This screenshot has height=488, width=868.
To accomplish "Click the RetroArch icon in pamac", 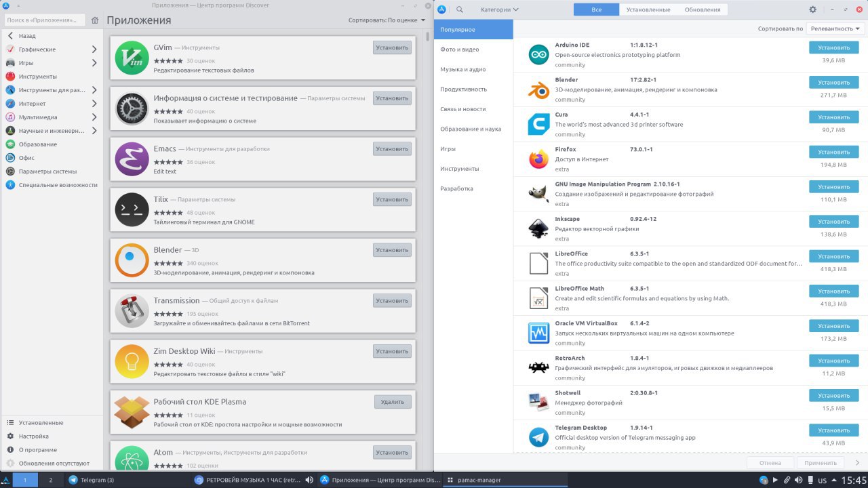I will pyautogui.click(x=538, y=368).
